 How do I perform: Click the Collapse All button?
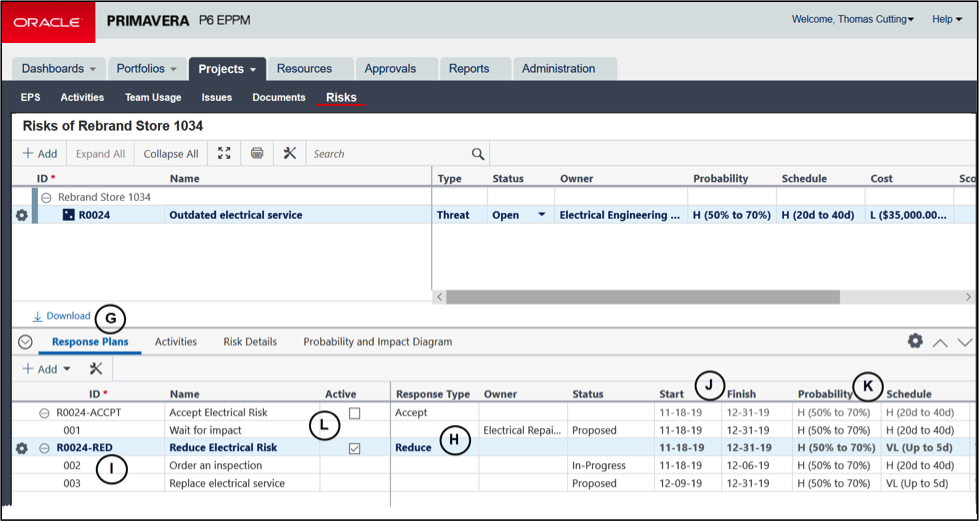tap(171, 154)
